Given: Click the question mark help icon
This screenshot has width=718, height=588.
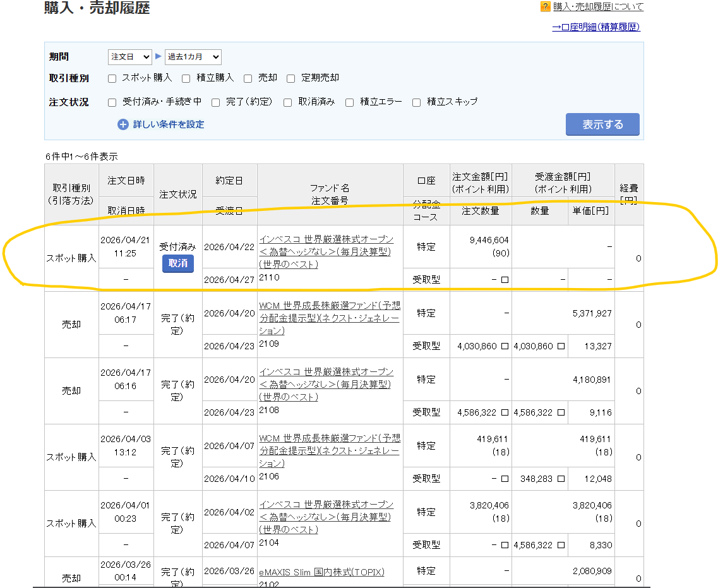Looking at the screenshot, I should [x=545, y=7].
